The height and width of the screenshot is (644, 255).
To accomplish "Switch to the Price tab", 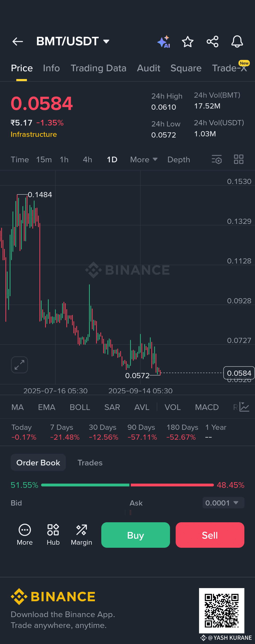I will tap(22, 68).
